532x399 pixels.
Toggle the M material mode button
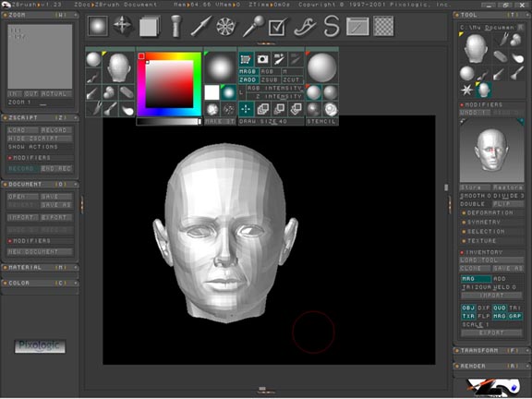(292, 72)
